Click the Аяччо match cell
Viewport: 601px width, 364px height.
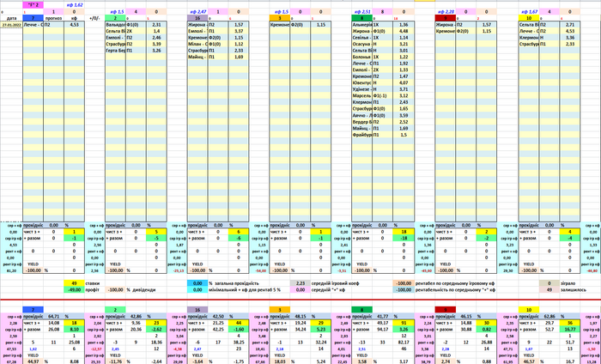(361, 115)
